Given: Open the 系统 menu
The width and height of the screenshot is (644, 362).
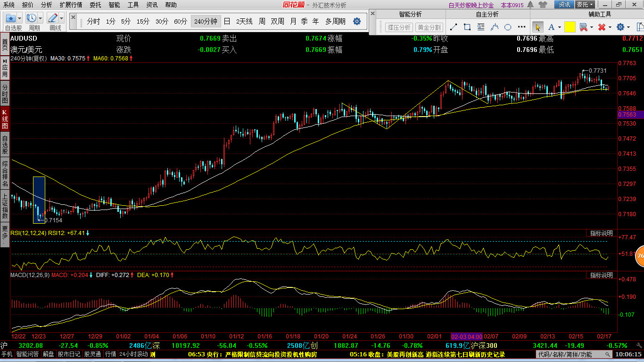Looking at the screenshot, I should click(x=8, y=5).
